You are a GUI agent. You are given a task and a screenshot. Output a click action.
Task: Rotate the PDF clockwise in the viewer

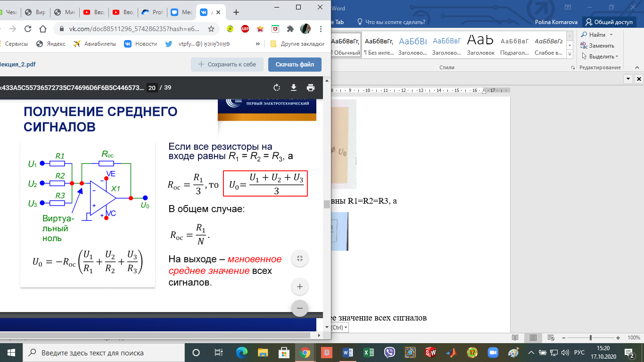(277, 88)
